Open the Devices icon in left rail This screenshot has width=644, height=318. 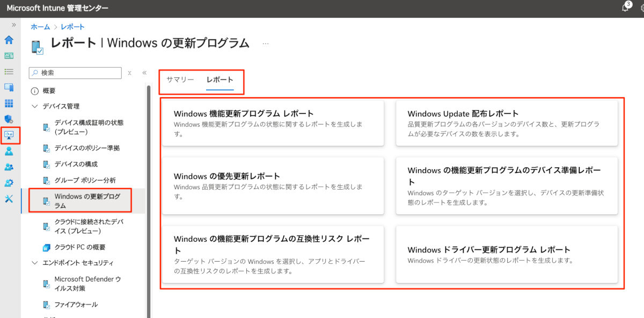click(x=9, y=87)
